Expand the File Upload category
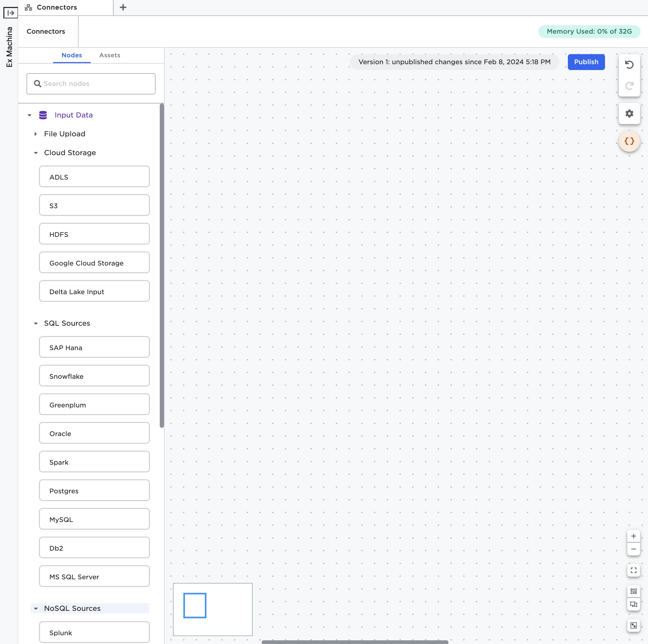The height and width of the screenshot is (644, 648). click(36, 134)
